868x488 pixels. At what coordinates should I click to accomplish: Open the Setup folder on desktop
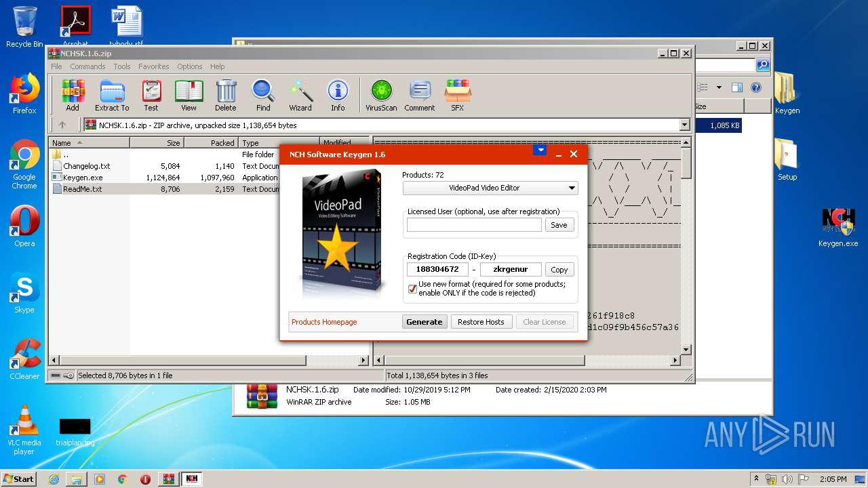pos(787,160)
